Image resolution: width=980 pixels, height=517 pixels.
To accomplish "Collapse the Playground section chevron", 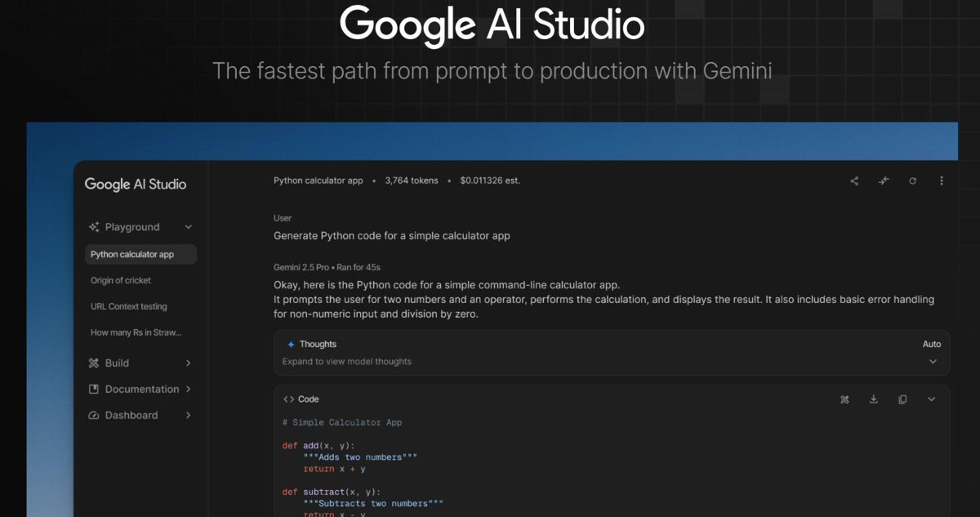I will [x=189, y=227].
